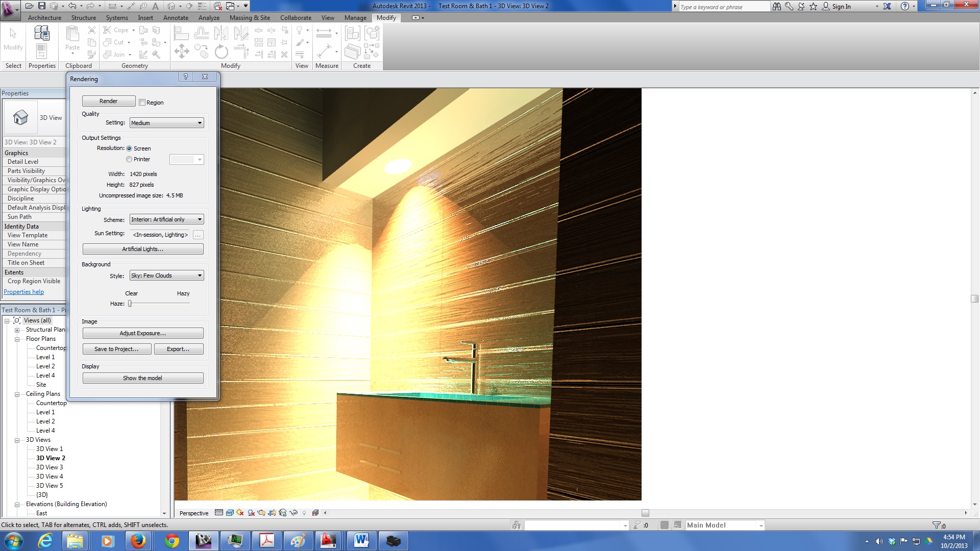Image resolution: width=980 pixels, height=551 pixels.
Task: Open the Lighting Scheme dropdown
Action: 166,219
